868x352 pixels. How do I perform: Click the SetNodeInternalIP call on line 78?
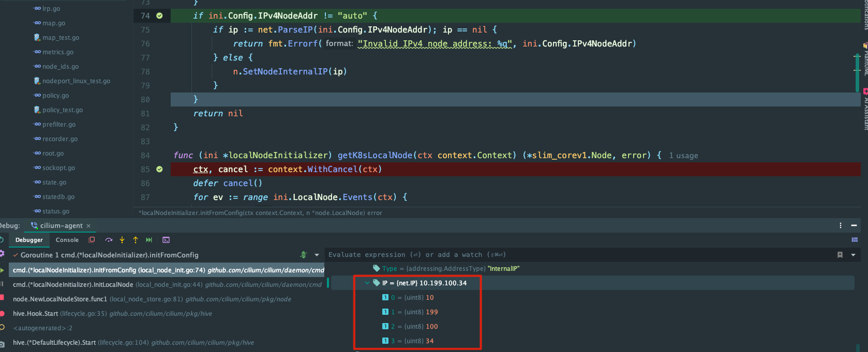point(285,71)
